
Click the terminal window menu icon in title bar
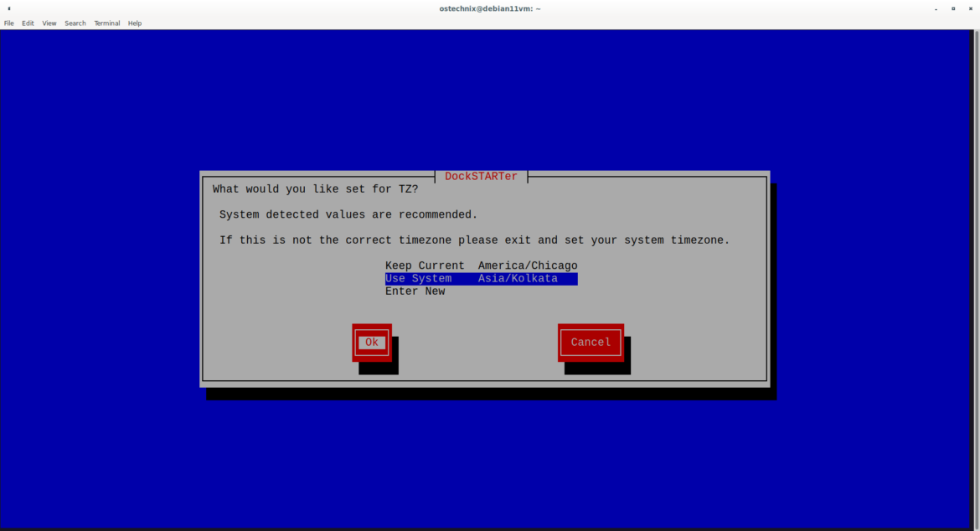(8, 8)
